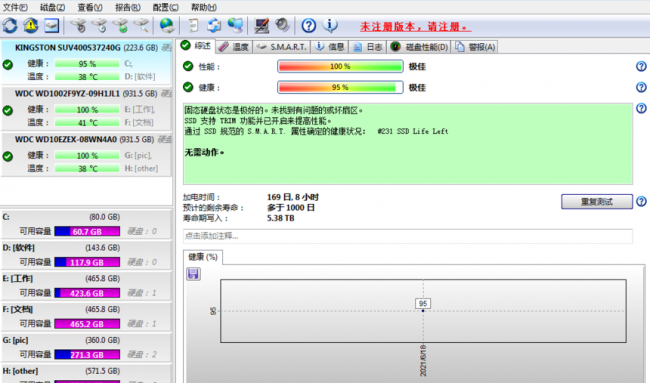The image size is (650, 383).
Task: Click the help icon beside the 健康 bar
Action: tap(641, 87)
